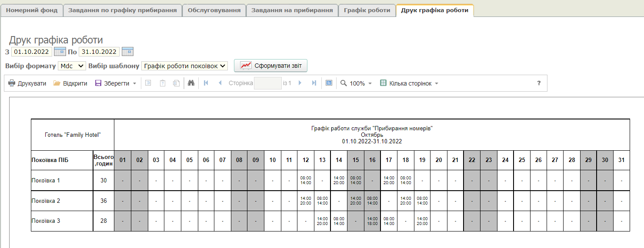The height and width of the screenshot is (248, 644).
Task: Open the help question mark
Action: (x=539, y=83)
